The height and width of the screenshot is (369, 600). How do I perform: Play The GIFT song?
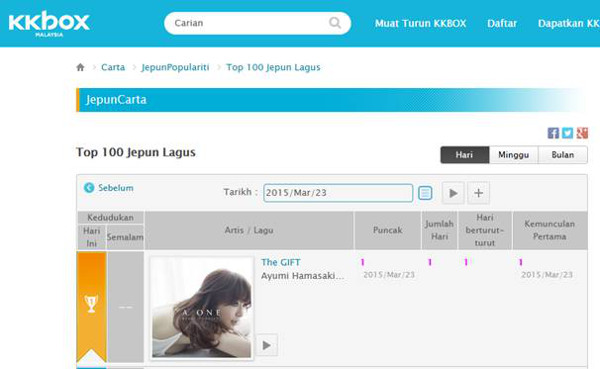(x=267, y=345)
